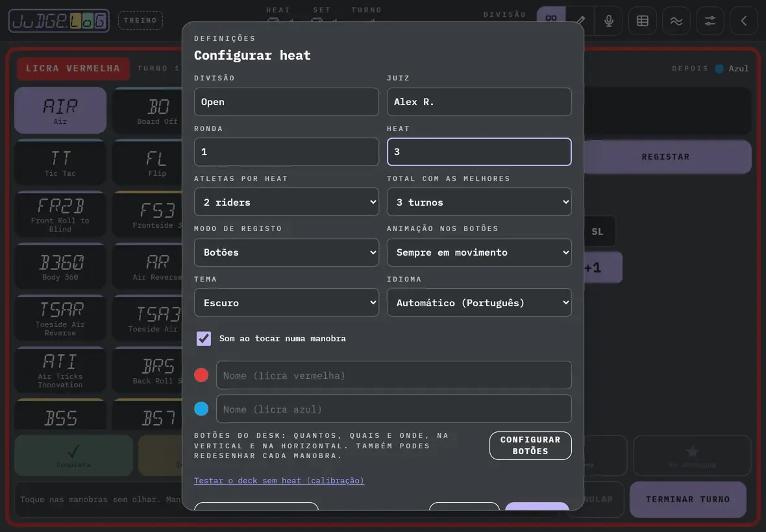The image size is (766, 532).
Task: Tap the AIR trick button
Action: point(60,110)
